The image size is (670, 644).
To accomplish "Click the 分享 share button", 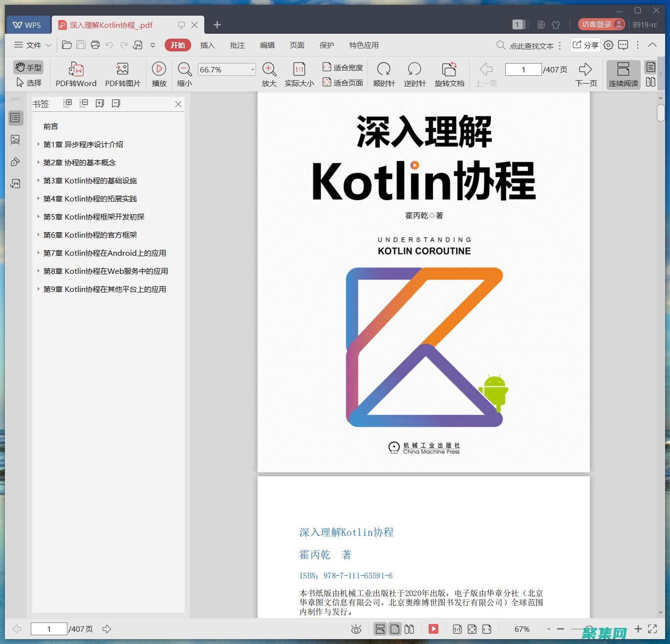I will (x=585, y=45).
